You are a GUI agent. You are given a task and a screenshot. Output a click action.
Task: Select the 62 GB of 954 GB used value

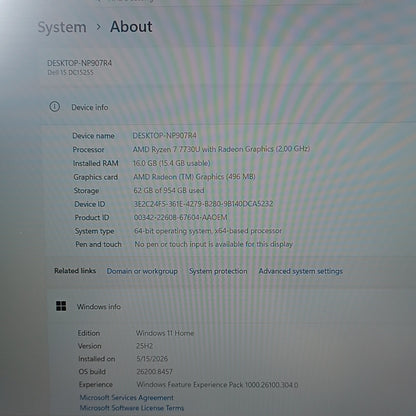click(169, 190)
